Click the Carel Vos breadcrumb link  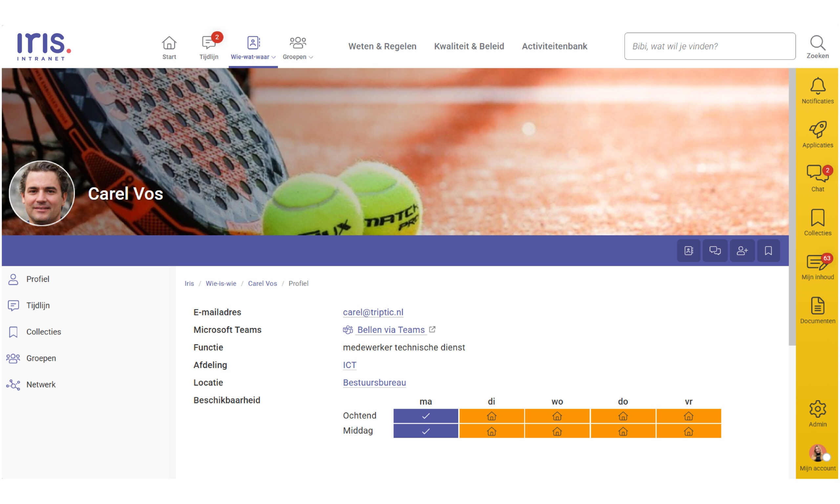pyautogui.click(x=262, y=283)
